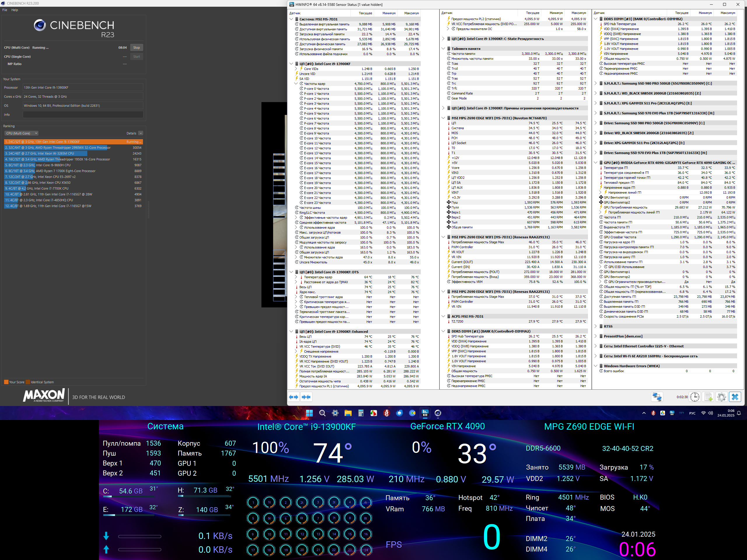Open HWiNFO sensor settings gear

[721, 397]
